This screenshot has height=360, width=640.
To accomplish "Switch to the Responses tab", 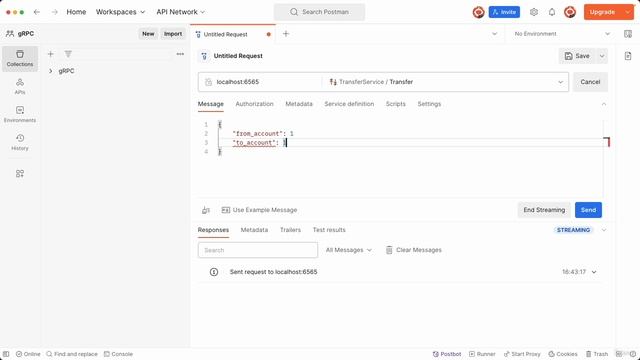I will (x=213, y=230).
